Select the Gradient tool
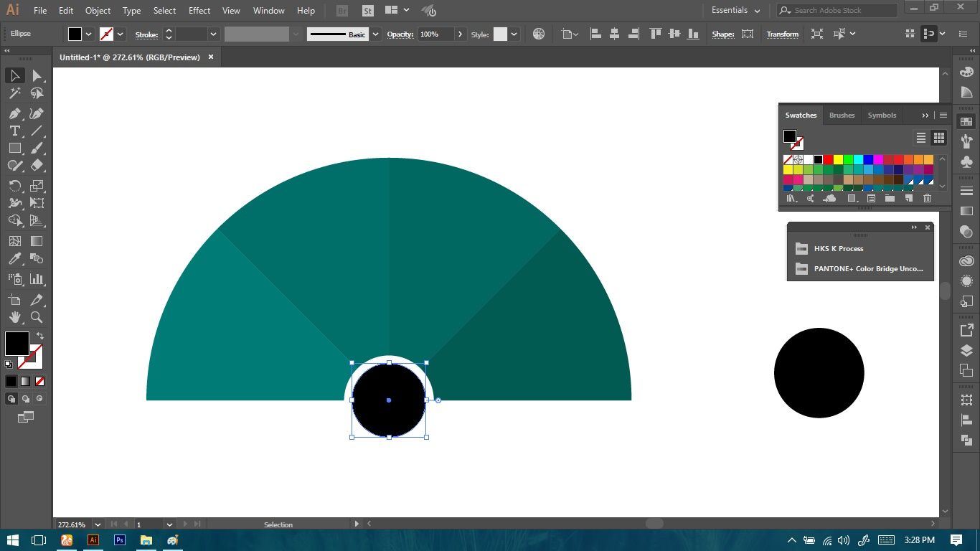 point(37,241)
